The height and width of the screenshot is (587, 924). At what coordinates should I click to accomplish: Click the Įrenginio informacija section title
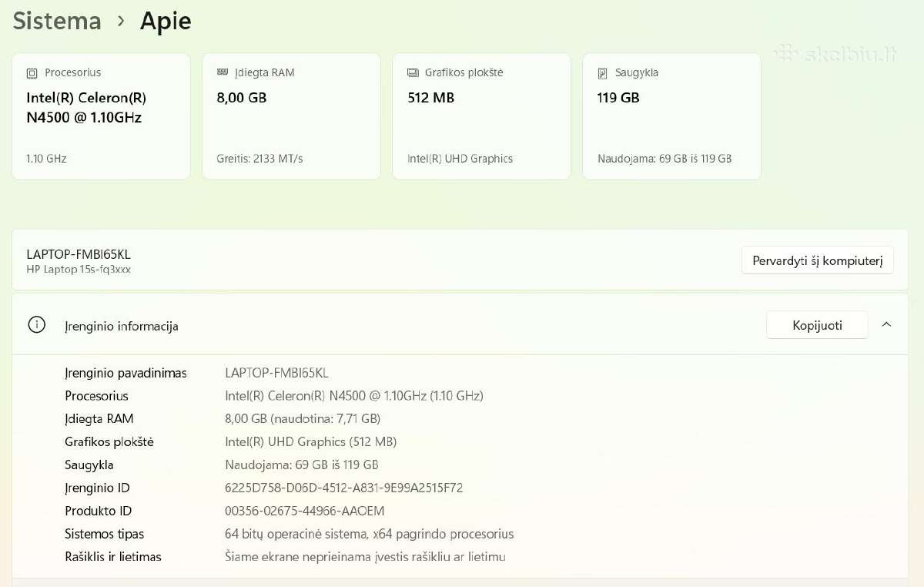point(122,326)
